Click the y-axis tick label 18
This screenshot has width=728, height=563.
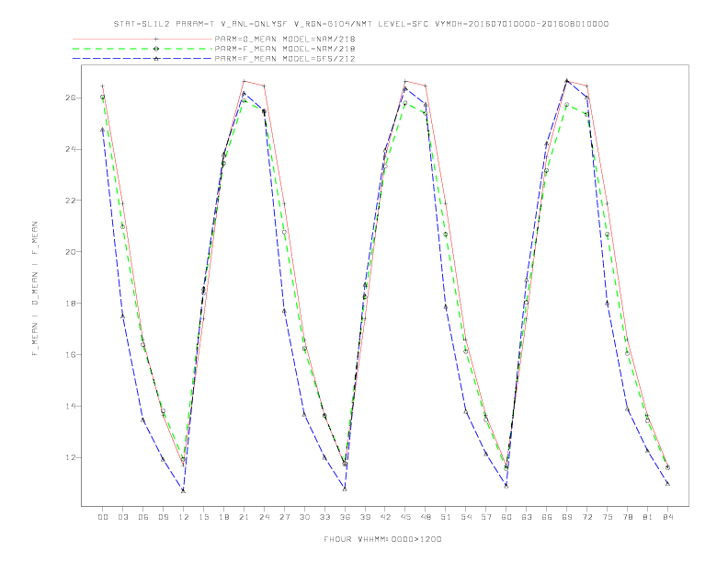tap(71, 303)
